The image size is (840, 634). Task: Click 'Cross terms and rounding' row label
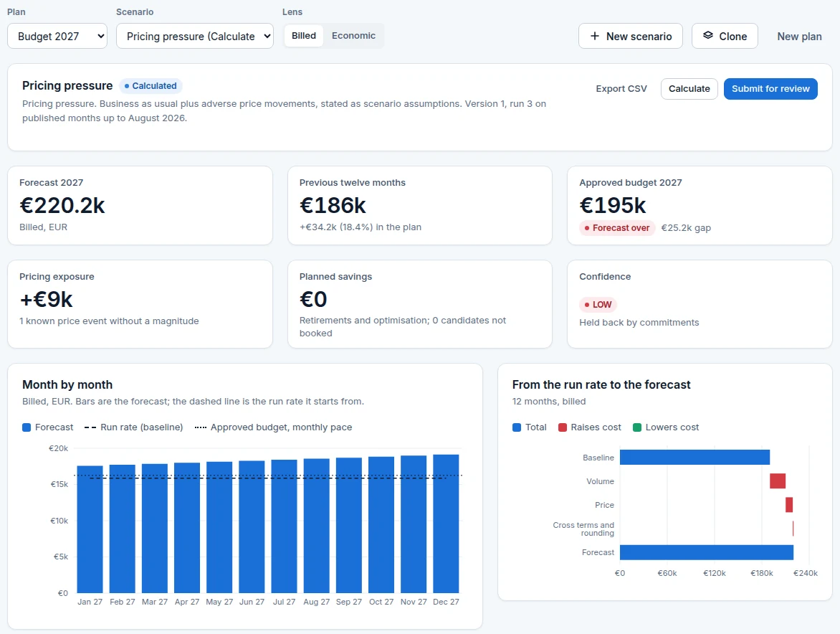click(x=583, y=529)
